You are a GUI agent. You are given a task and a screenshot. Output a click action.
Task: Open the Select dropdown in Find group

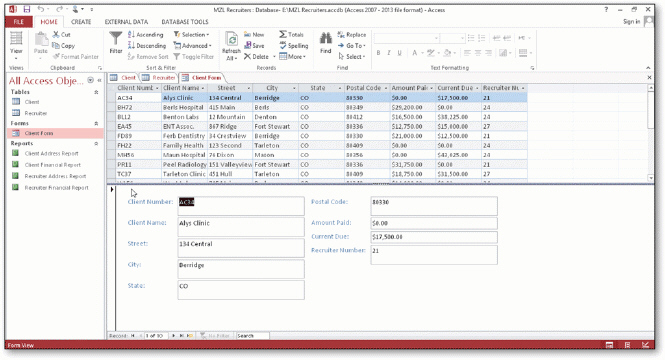pyautogui.click(x=352, y=56)
